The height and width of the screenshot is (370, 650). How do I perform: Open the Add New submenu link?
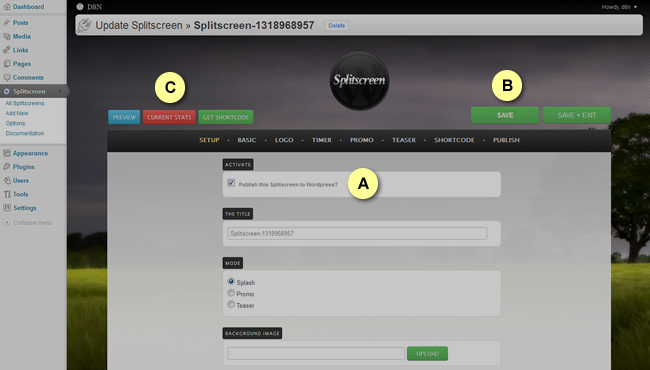tap(17, 113)
